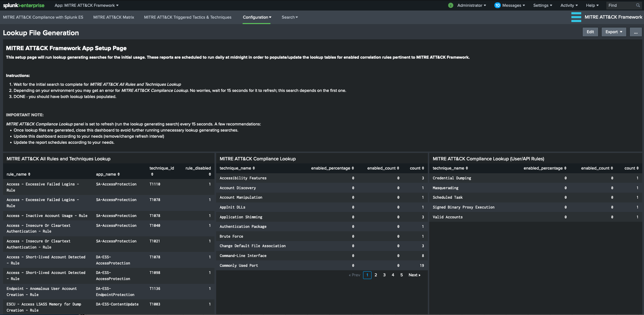Open the App: MITRE ATT&CK Framework dropdown
The image size is (644, 315).
click(87, 5)
